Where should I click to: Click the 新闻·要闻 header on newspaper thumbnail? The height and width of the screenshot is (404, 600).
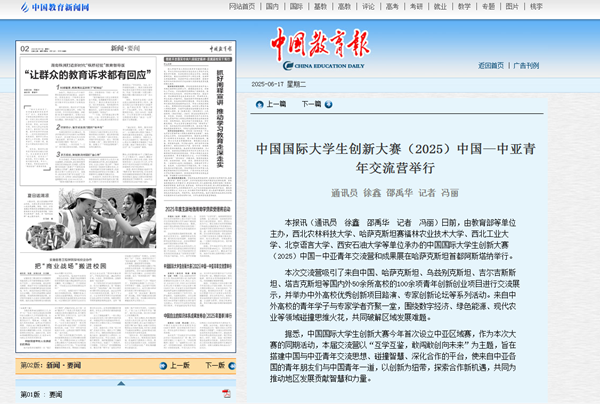pos(126,48)
